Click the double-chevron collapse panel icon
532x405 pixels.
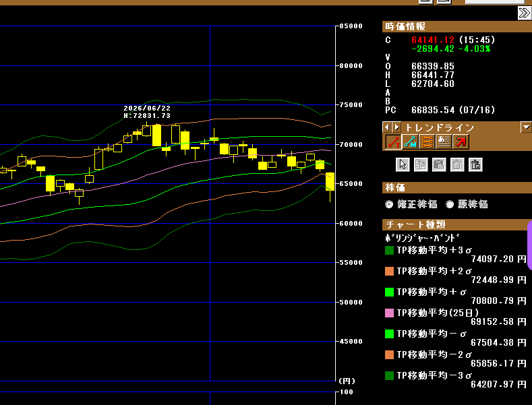point(525,13)
